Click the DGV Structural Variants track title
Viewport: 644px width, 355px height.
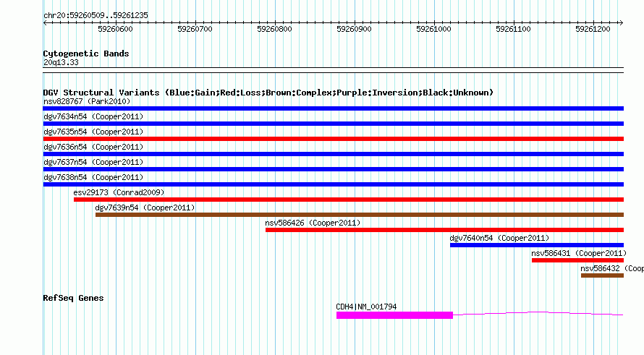point(268,93)
